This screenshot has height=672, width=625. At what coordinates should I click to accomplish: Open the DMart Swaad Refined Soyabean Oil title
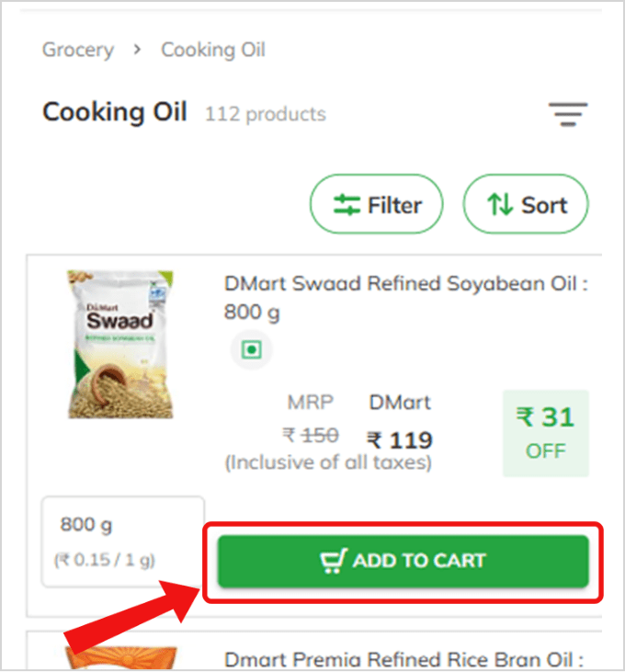coord(405,297)
